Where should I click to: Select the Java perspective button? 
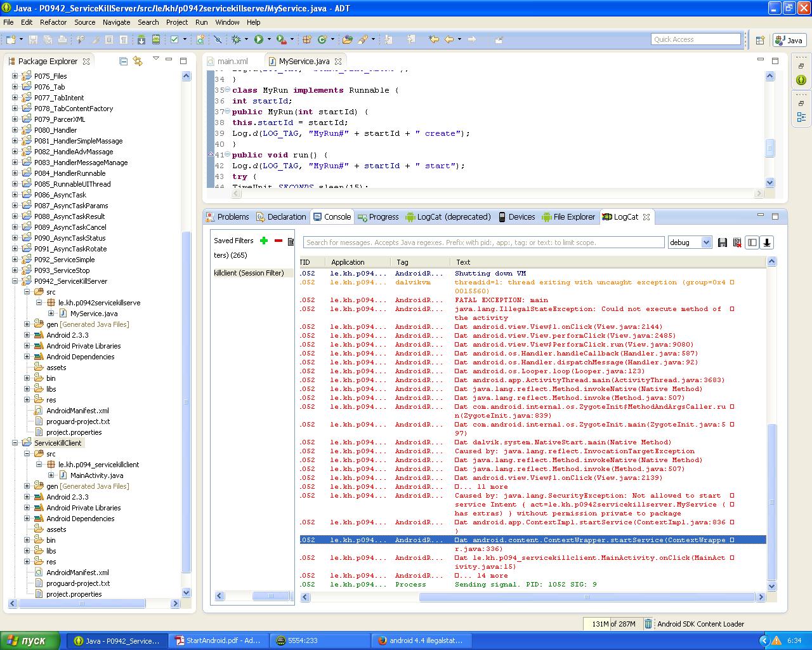[789, 40]
